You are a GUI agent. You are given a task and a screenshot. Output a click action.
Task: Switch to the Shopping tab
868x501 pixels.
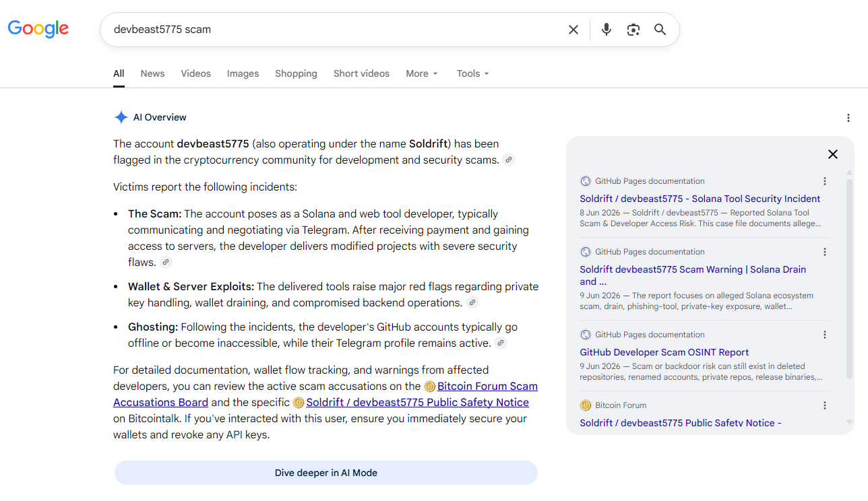point(296,73)
